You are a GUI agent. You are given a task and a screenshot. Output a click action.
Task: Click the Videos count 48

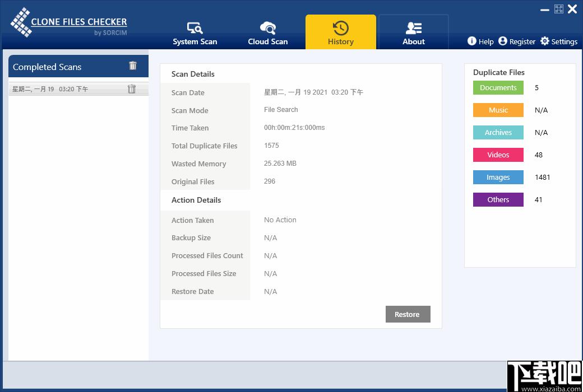point(538,155)
